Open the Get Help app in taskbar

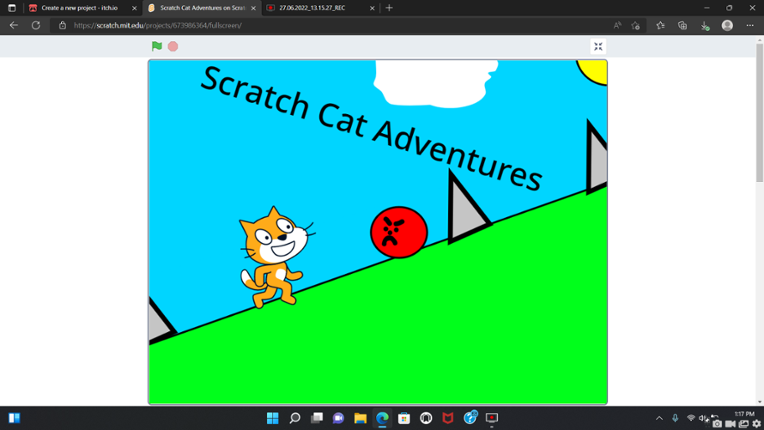tap(470, 418)
